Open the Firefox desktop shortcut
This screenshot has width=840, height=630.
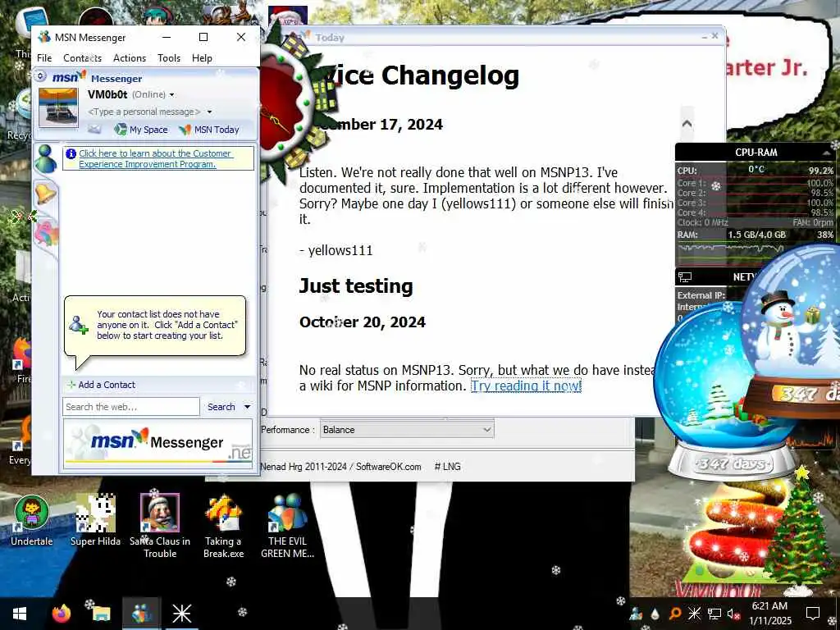pyautogui.click(x=22, y=360)
